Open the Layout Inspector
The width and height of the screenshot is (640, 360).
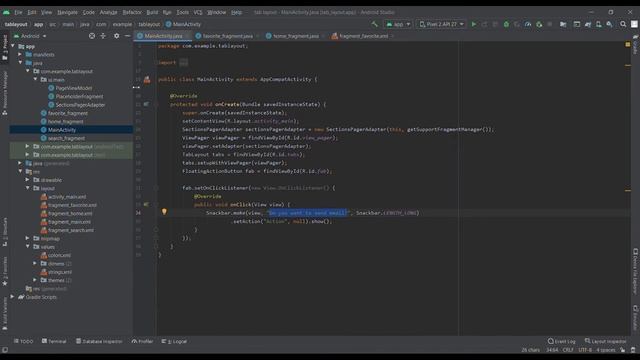605,341
